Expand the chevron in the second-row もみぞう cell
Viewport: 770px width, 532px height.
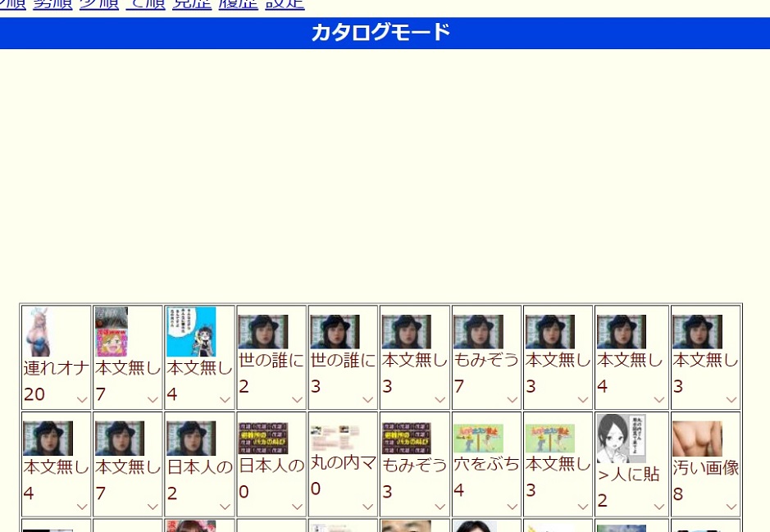(x=440, y=507)
